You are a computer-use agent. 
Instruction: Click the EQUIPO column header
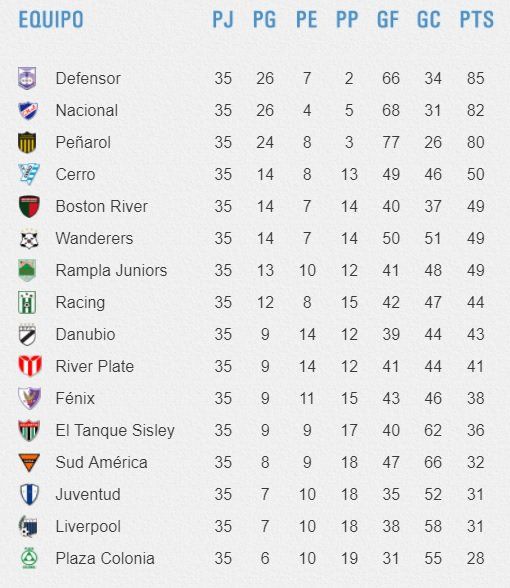(x=51, y=20)
